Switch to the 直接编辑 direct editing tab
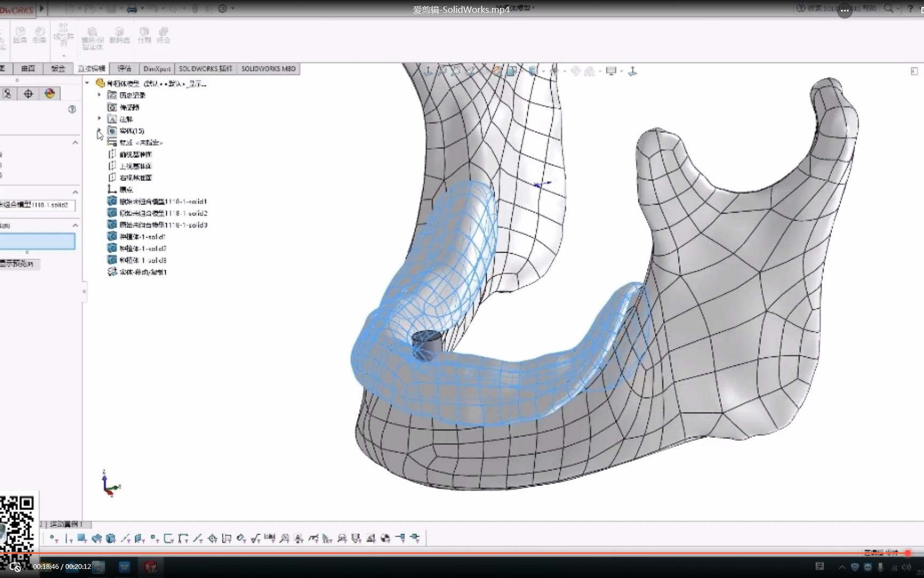 (91, 69)
